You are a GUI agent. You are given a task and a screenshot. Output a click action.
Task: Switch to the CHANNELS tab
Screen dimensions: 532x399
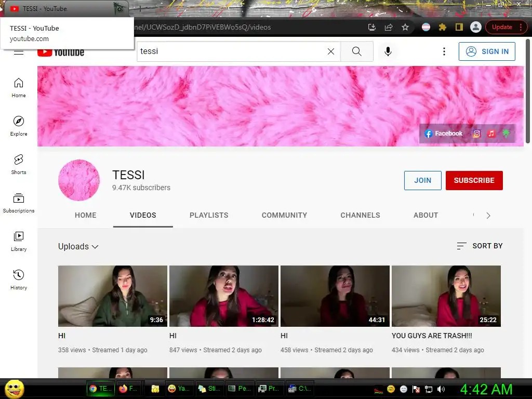360,215
